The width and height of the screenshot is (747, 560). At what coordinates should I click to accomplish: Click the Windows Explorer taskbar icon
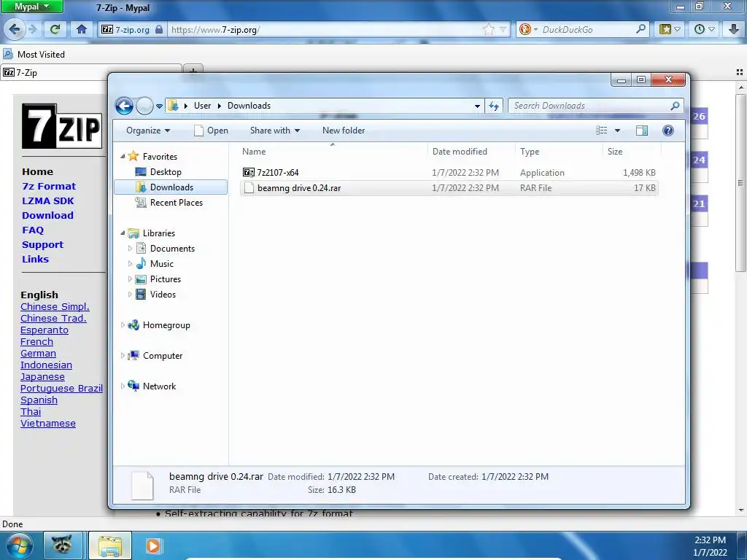coord(109,545)
